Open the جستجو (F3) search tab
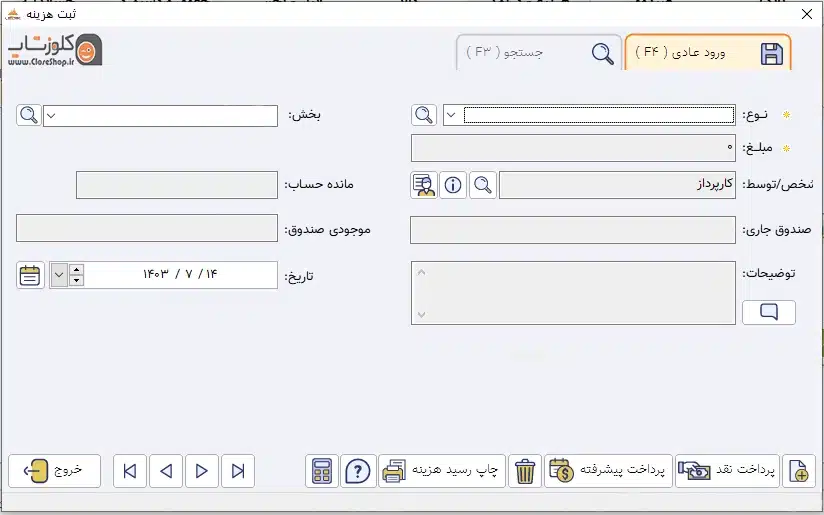824x515 pixels. (x=540, y=53)
